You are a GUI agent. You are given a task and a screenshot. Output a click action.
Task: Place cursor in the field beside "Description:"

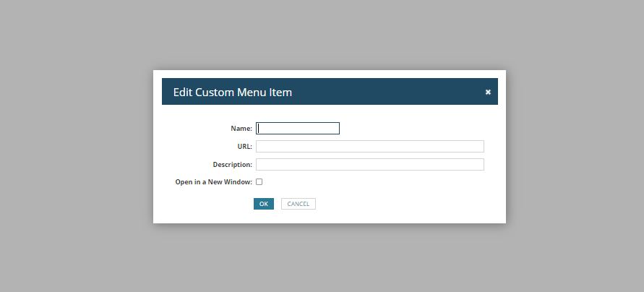pyautogui.click(x=370, y=164)
